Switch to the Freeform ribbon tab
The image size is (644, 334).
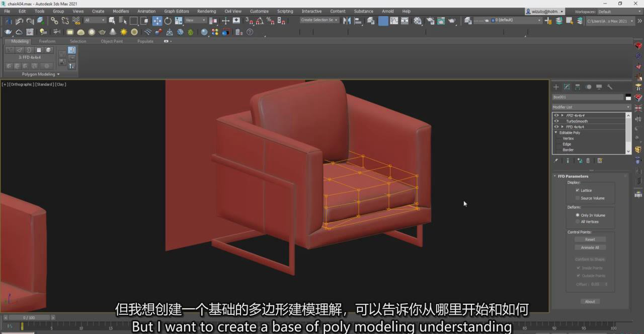point(47,41)
